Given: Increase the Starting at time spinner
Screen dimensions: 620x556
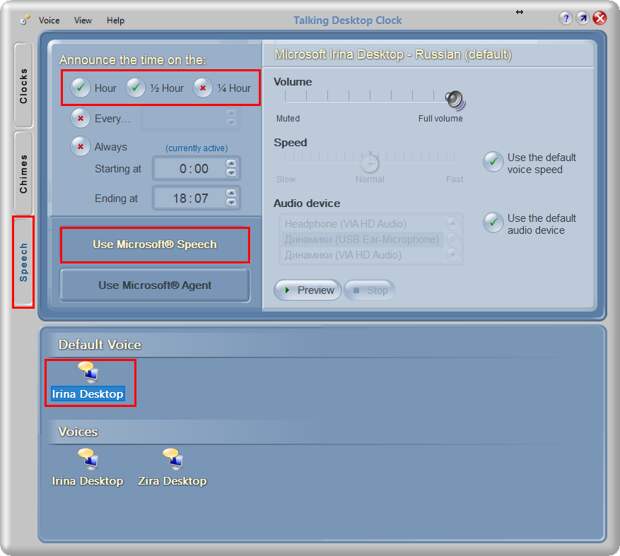Looking at the screenshot, I should coord(231,163).
